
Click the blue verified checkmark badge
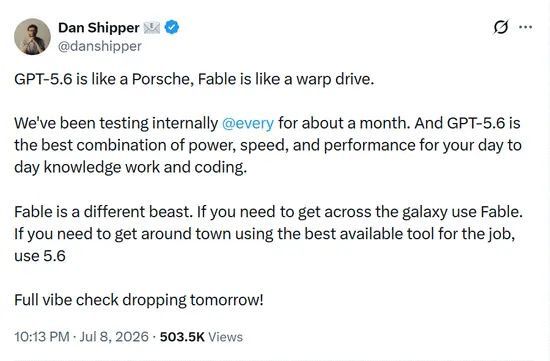(x=172, y=27)
